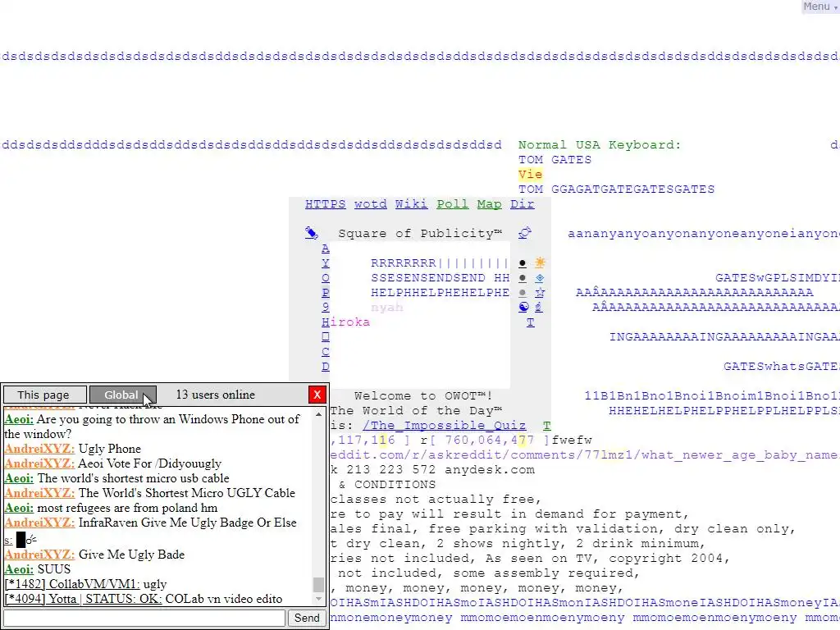This screenshot has height=630, width=840.
Task: Click the 'Welcome to OWOT™!' text
Action: 423,396
